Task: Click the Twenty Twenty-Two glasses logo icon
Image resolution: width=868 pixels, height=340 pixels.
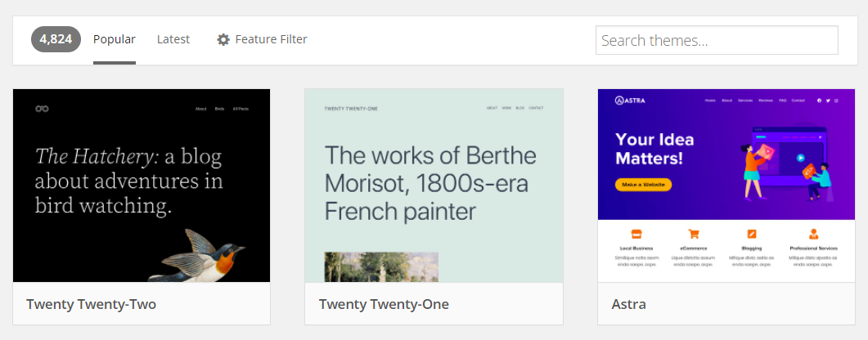Action: 43,109
